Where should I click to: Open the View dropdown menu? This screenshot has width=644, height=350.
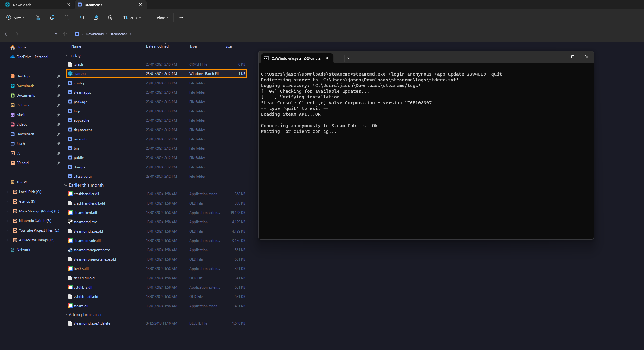[x=160, y=18]
